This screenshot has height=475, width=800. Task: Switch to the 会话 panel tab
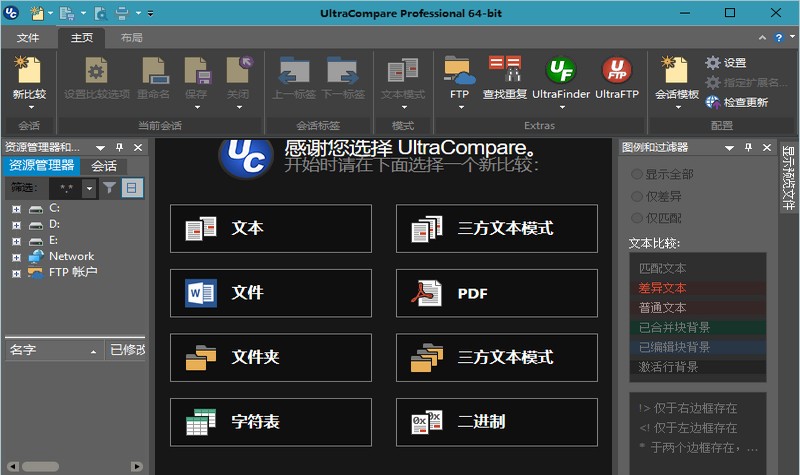click(x=104, y=166)
